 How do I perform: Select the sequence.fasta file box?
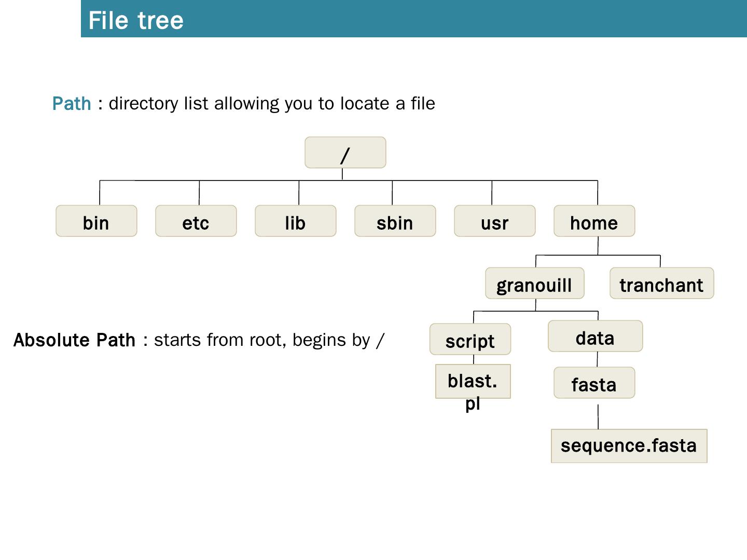629,446
